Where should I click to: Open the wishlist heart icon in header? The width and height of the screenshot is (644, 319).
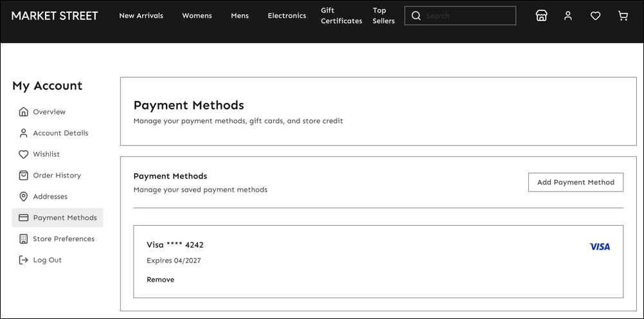pyautogui.click(x=595, y=15)
